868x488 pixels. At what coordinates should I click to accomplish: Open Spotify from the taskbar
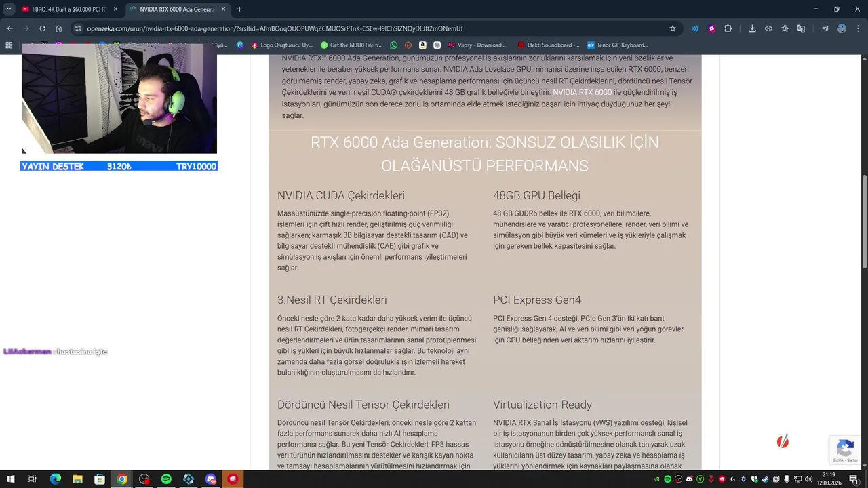click(166, 479)
